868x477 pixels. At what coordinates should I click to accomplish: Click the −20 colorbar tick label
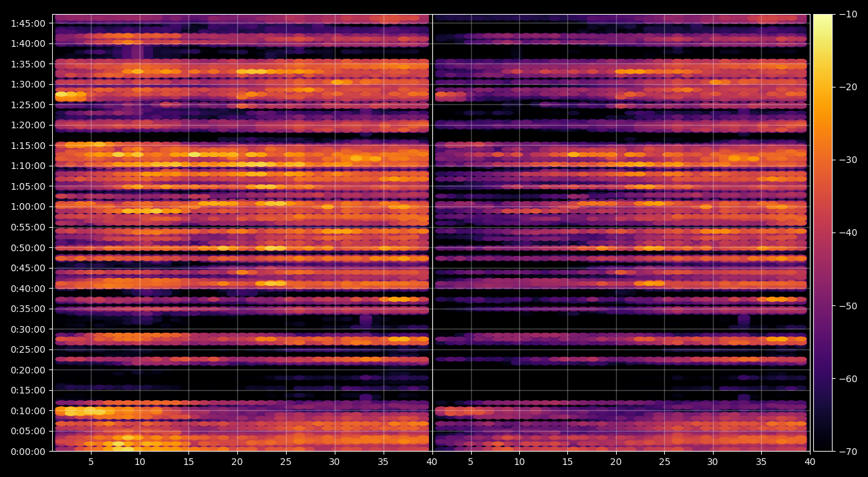coord(848,87)
